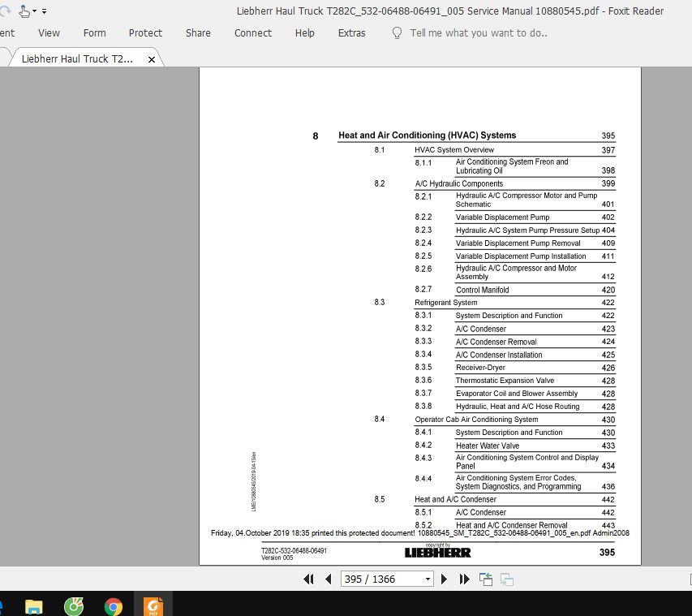This screenshot has height=616, width=692.
Task: Click 'A/C Condenser Removal' entry
Action: (496, 342)
